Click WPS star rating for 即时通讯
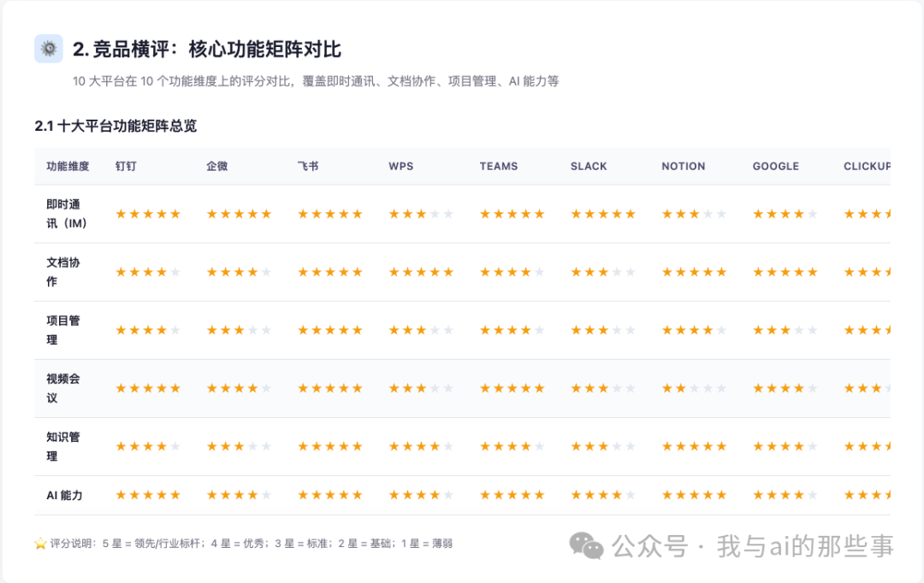924x583 pixels. point(421,214)
